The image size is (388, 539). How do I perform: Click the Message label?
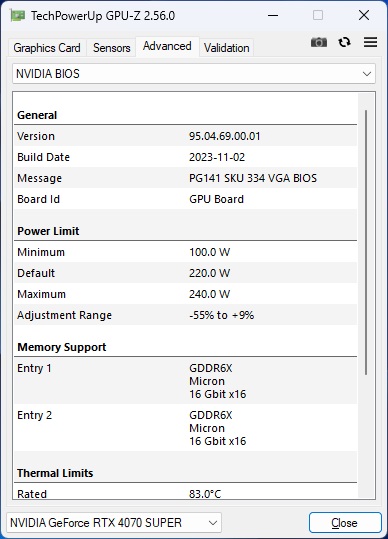[40, 178]
